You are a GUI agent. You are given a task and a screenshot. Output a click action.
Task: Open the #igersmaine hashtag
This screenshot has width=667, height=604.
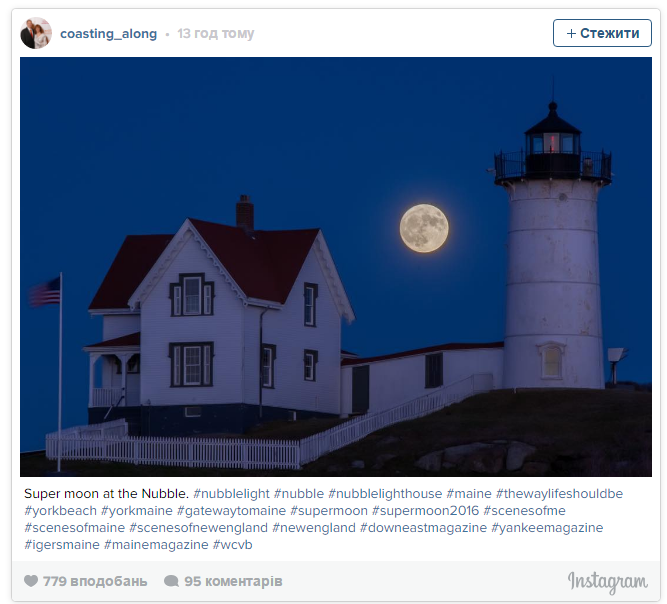[x=62, y=545]
